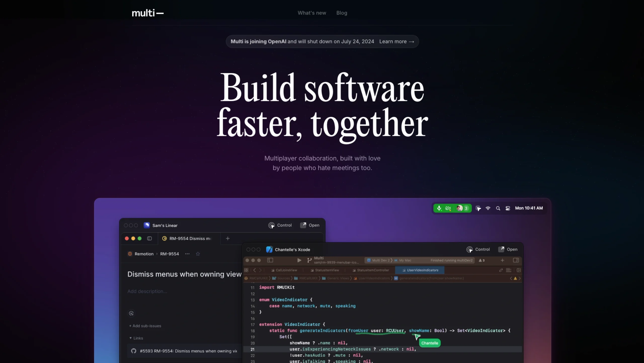Click Control on Chantelle's Xcode window
The width and height of the screenshot is (644, 363).
(478, 249)
